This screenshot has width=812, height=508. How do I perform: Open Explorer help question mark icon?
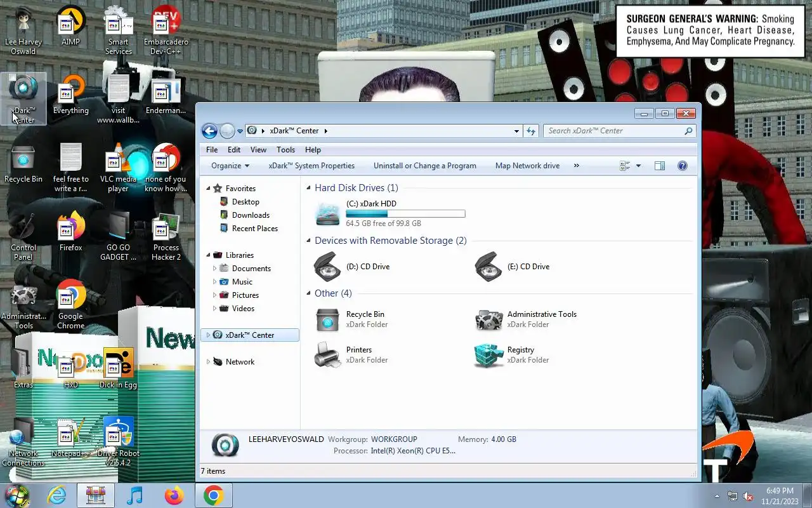[683, 166]
